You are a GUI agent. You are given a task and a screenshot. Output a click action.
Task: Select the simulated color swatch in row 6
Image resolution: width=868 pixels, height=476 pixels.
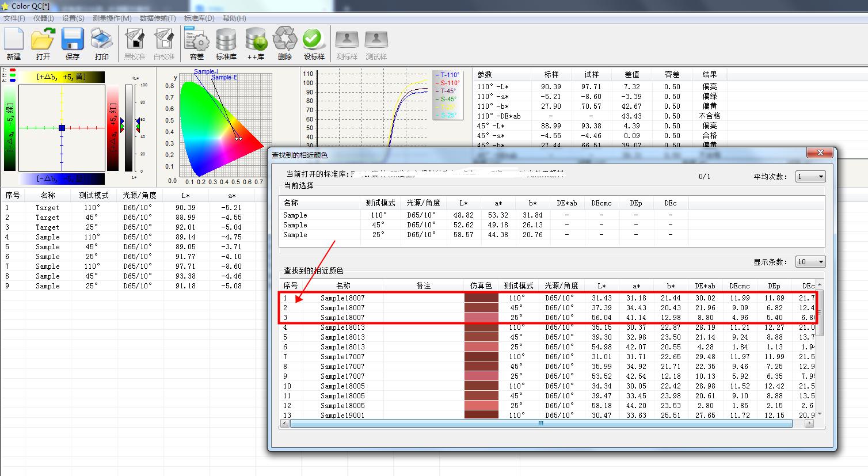click(x=481, y=347)
